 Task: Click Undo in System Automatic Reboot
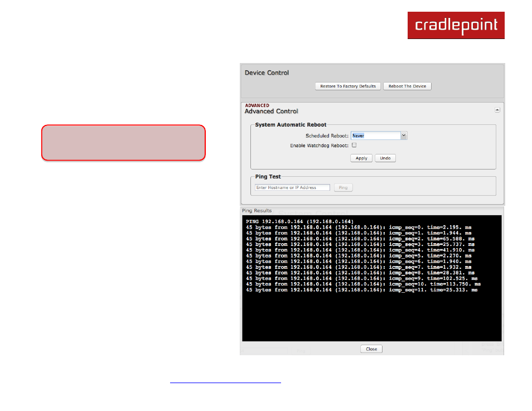(x=385, y=158)
